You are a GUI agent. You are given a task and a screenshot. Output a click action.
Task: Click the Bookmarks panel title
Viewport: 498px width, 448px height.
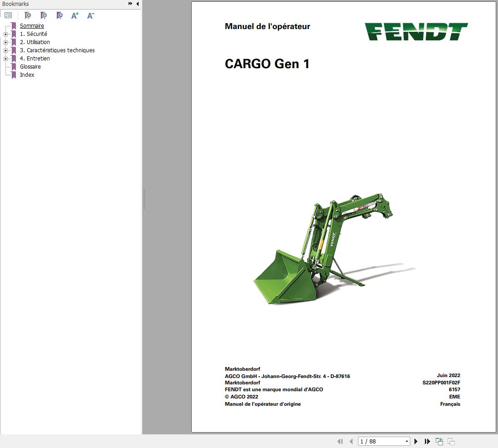tap(15, 4)
